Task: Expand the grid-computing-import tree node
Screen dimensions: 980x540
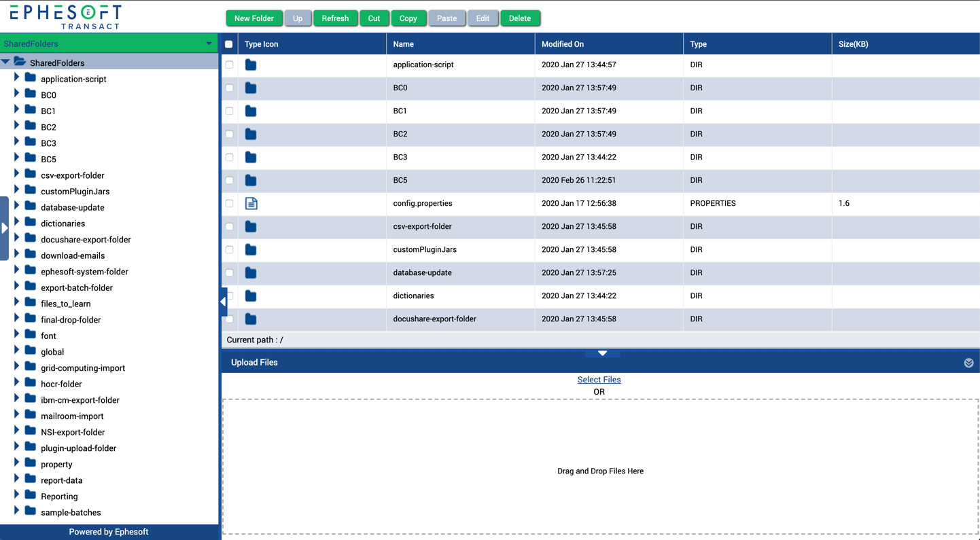Action: [16, 367]
